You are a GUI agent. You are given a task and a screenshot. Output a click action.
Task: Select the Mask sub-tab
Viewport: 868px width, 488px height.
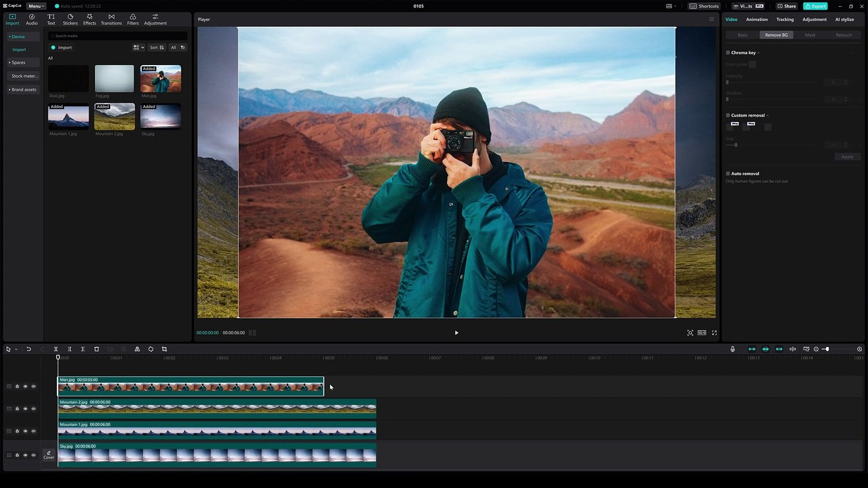click(x=810, y=35)
